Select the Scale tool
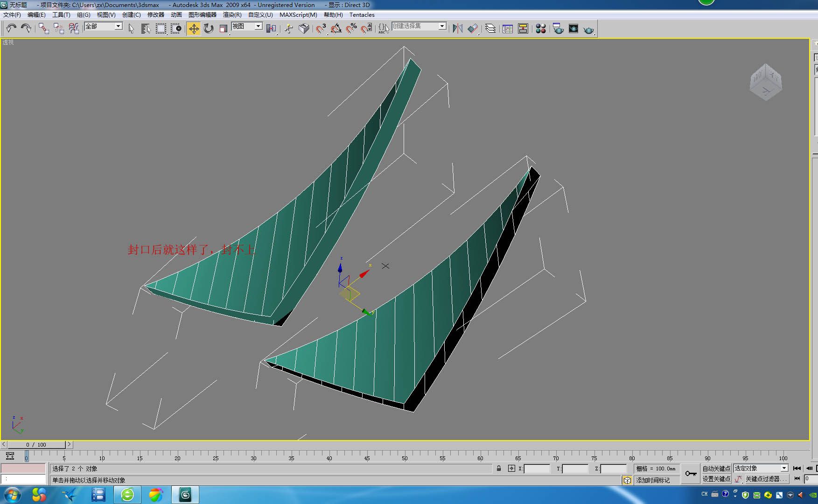The height and width of the screenshot is (504, 818). (224, 28)
